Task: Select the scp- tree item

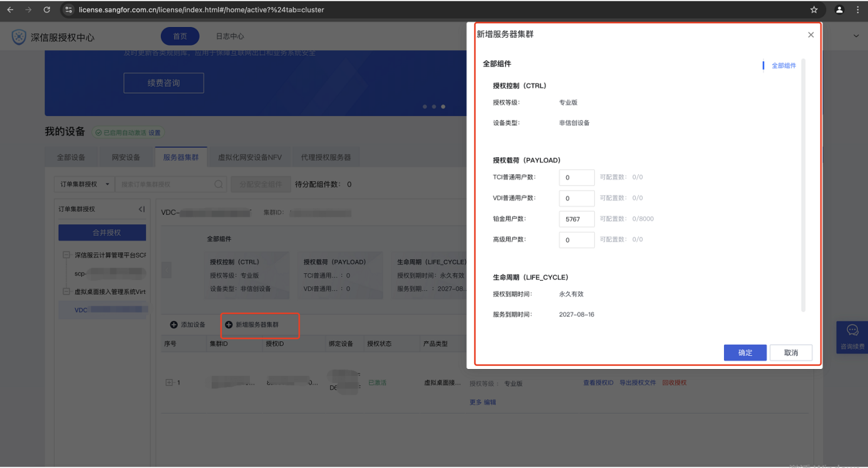Action: 110,274
